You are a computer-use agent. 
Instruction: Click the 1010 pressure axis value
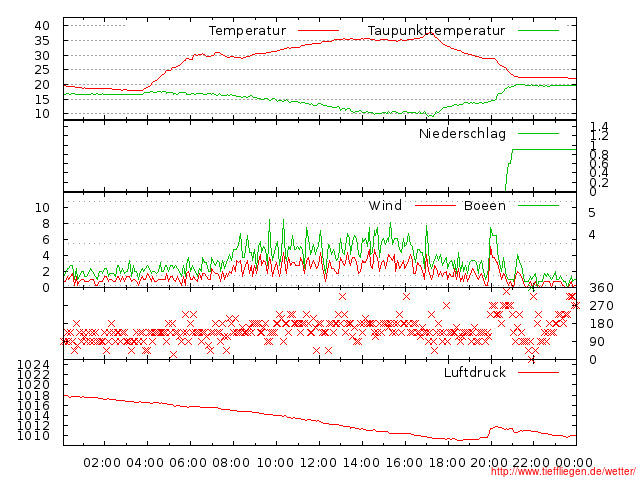tap(33, 436)
